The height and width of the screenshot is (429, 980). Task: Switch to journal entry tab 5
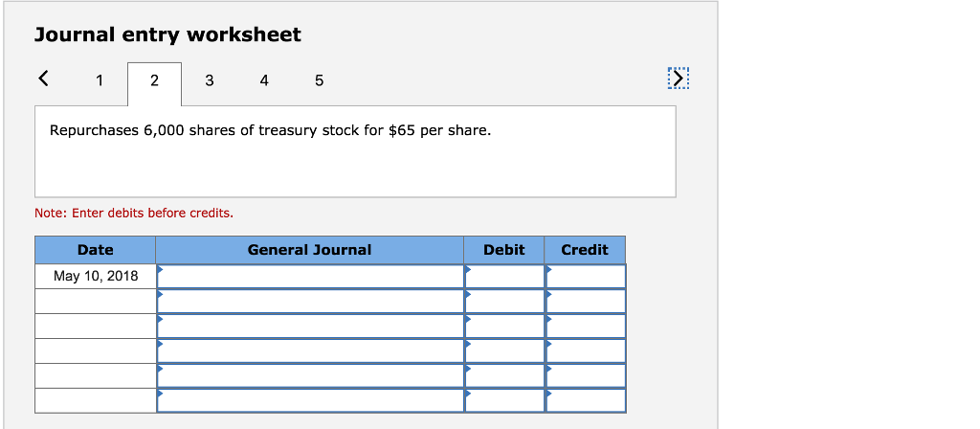point(319,80)
